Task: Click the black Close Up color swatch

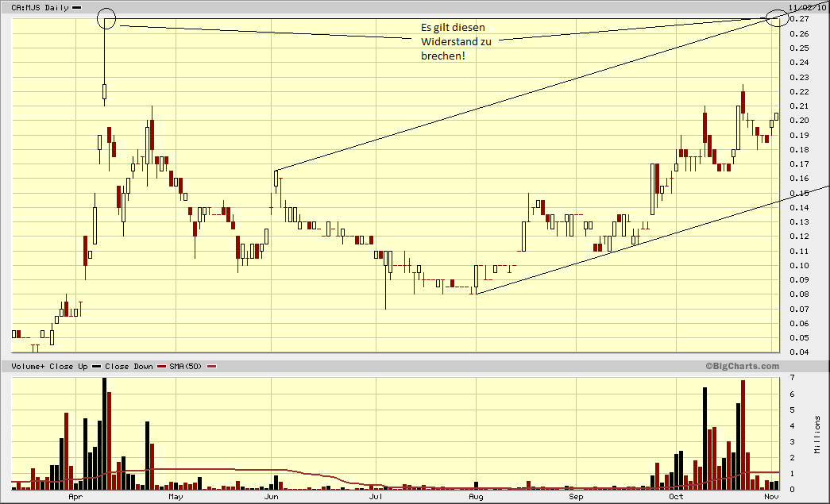Action: tap(96, 367)
